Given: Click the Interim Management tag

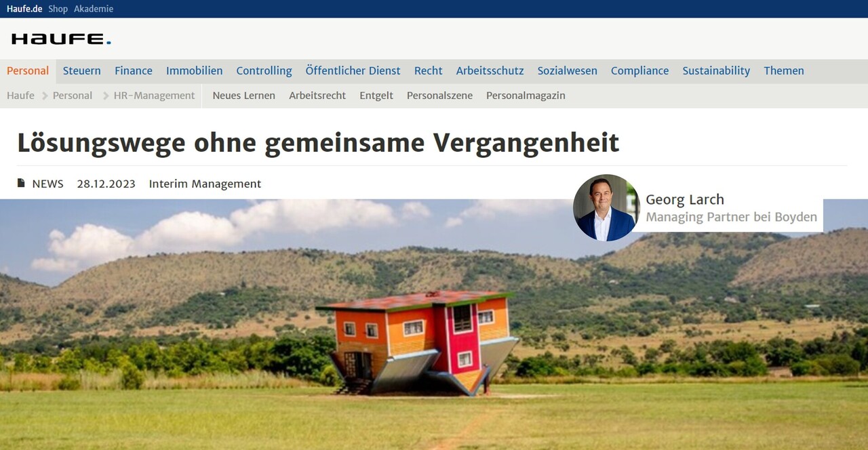Looking at the screenshot, I should (205, 184).
